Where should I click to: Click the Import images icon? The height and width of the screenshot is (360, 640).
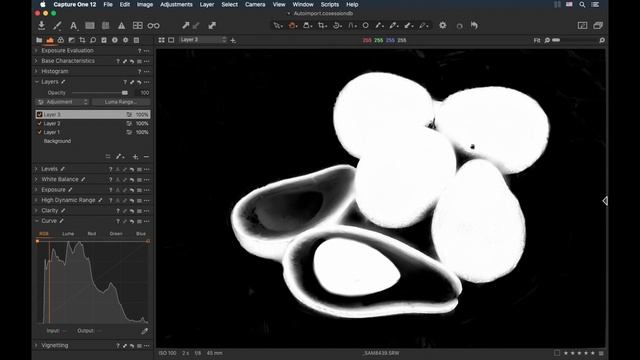(x=42, y=25)
